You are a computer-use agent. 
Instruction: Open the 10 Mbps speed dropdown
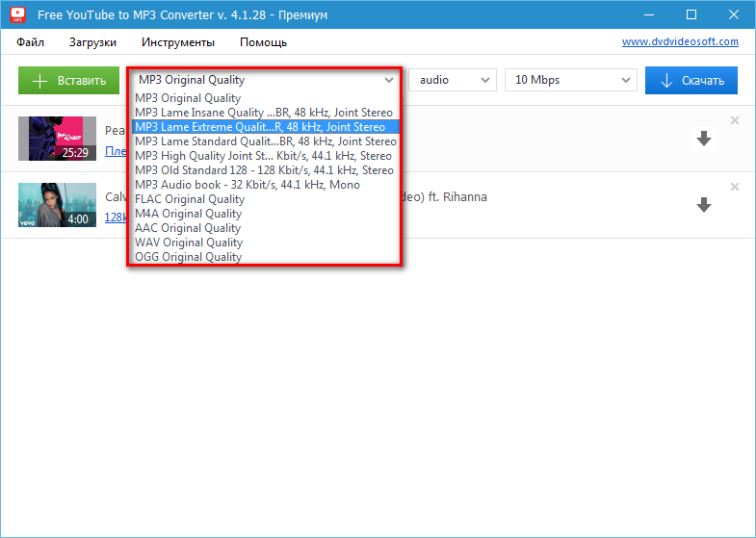(571, 80)
